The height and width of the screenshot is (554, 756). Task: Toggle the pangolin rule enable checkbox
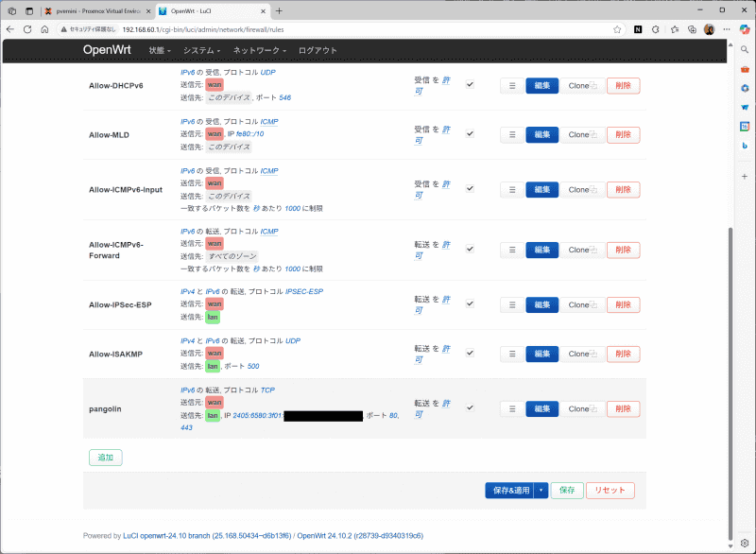470,407
